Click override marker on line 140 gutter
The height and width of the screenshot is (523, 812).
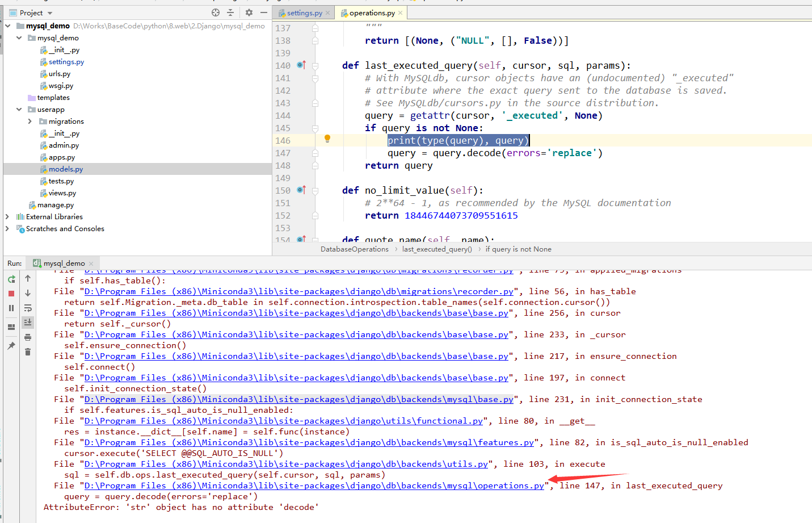tap(301, 65)
